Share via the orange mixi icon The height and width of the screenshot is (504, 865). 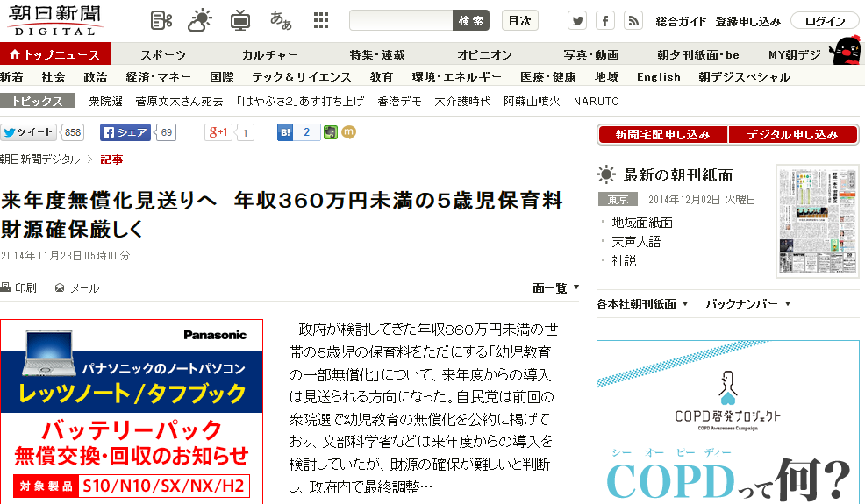point(348,132)
